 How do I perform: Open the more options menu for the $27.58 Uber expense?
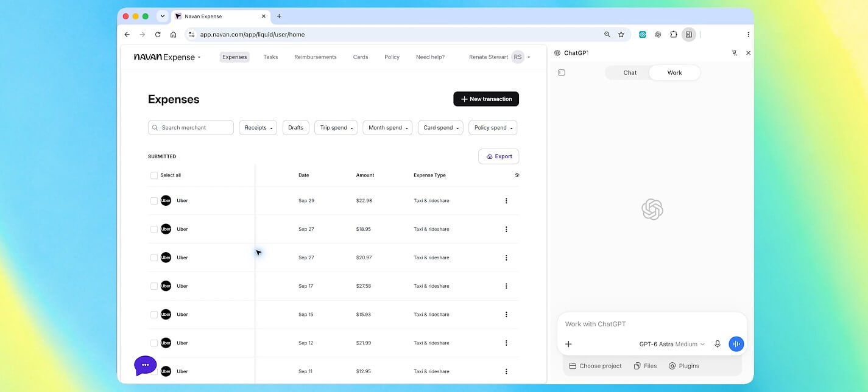click(506, 286)
